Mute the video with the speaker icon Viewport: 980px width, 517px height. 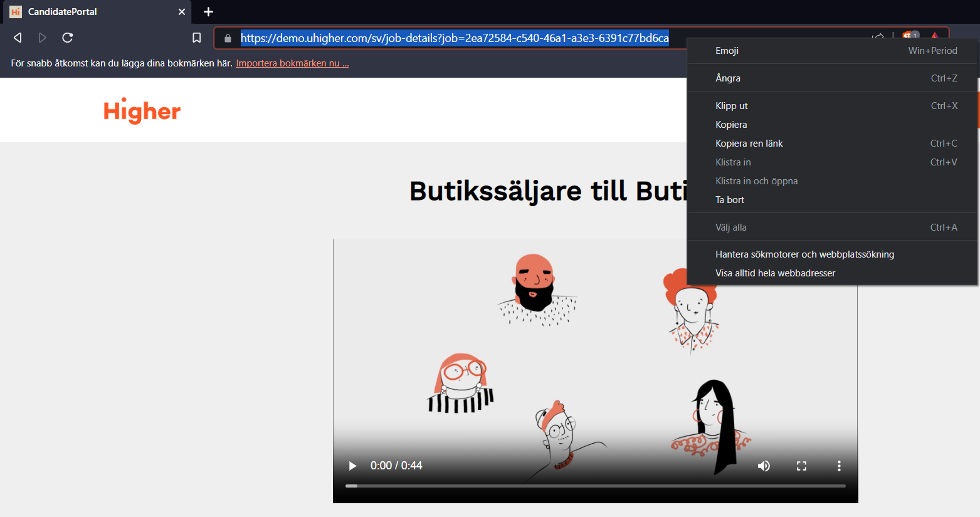click(x=764, y=466)
